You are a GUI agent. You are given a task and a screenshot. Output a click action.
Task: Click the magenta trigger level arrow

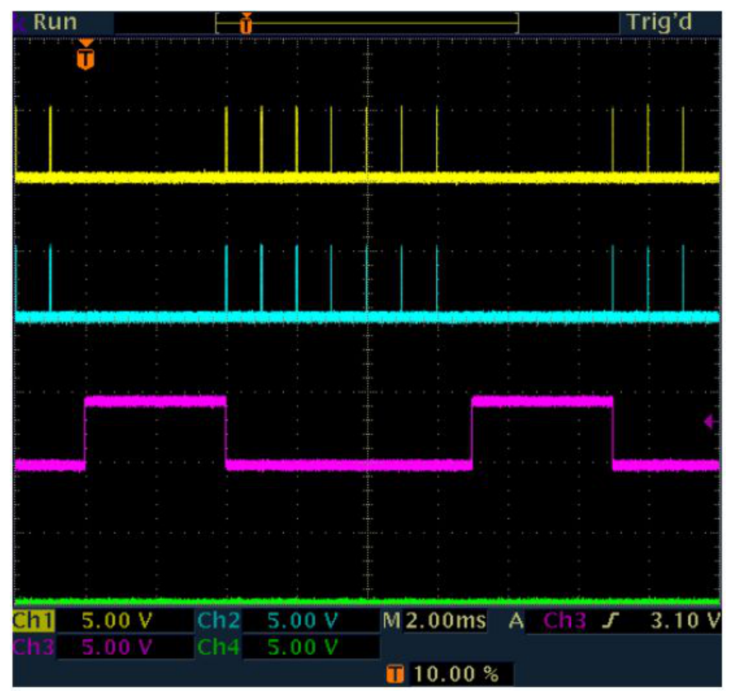tap(708, 422)
